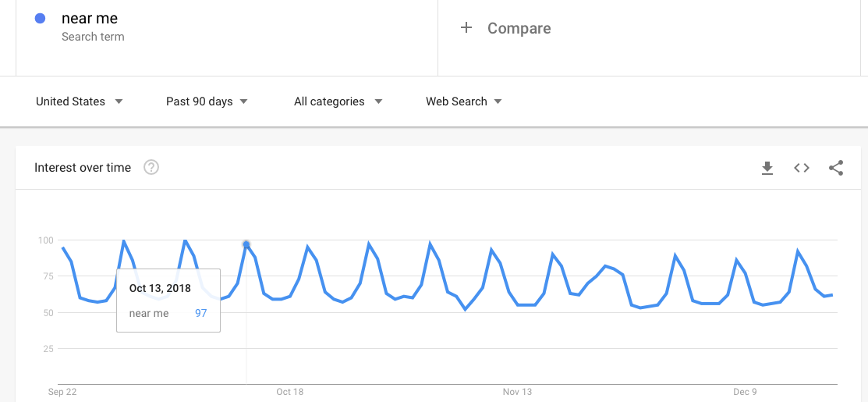Expand the United States region dropdown
Image resolution: width=868 pixels, height=402 pixels.
80,101
